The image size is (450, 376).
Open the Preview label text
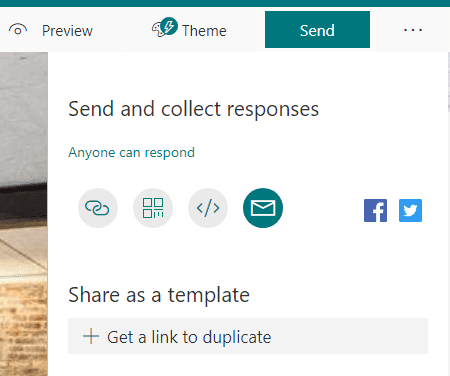pyautogui.click(x=67, y=31)
